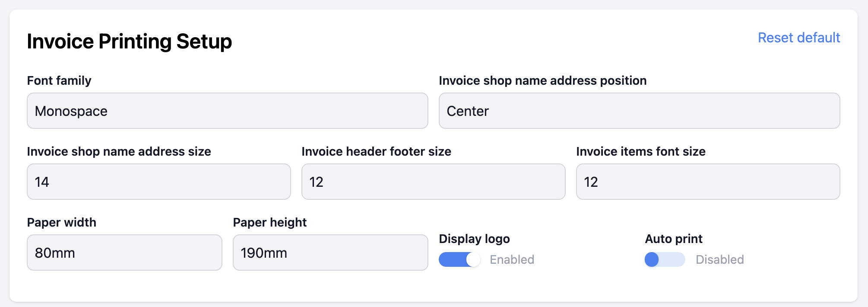
Task: Open the Font family Monospace dropdown
Action: point(227,111)
